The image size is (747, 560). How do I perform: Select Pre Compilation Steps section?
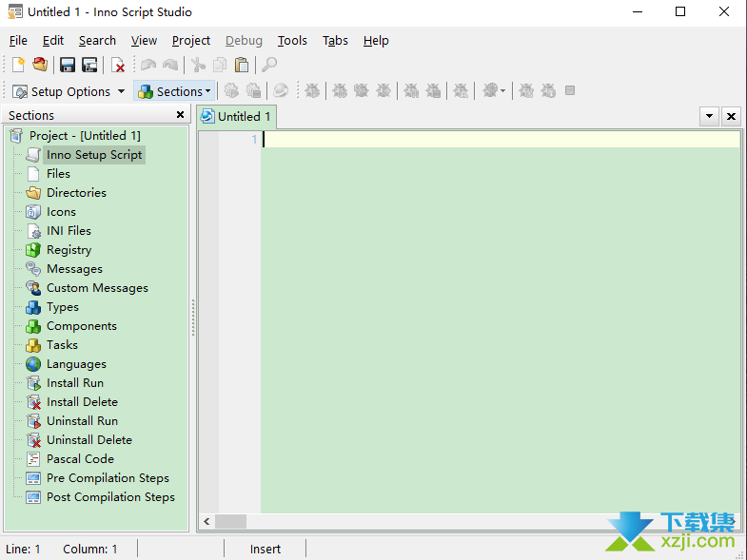pos(108,478)
